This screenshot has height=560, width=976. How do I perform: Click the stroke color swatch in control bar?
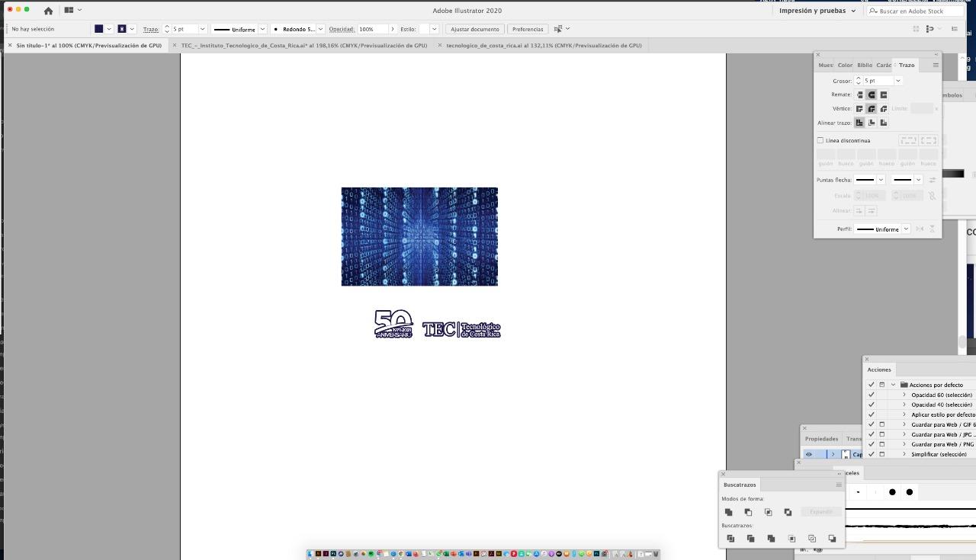121,29
